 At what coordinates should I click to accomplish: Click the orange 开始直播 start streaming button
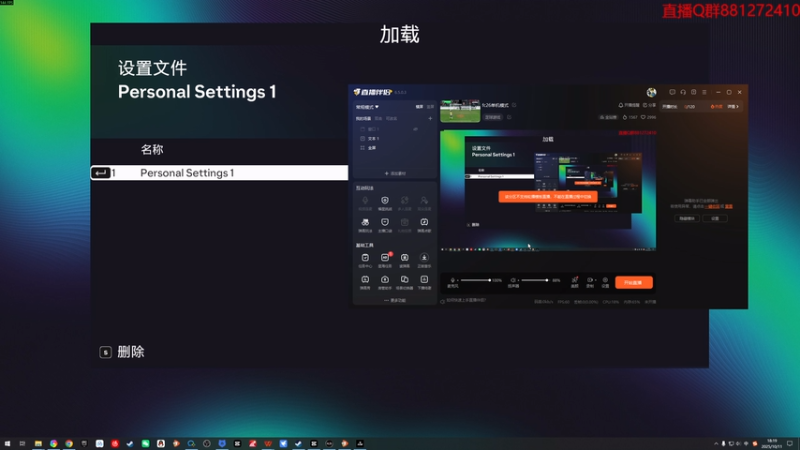(634, 282)
